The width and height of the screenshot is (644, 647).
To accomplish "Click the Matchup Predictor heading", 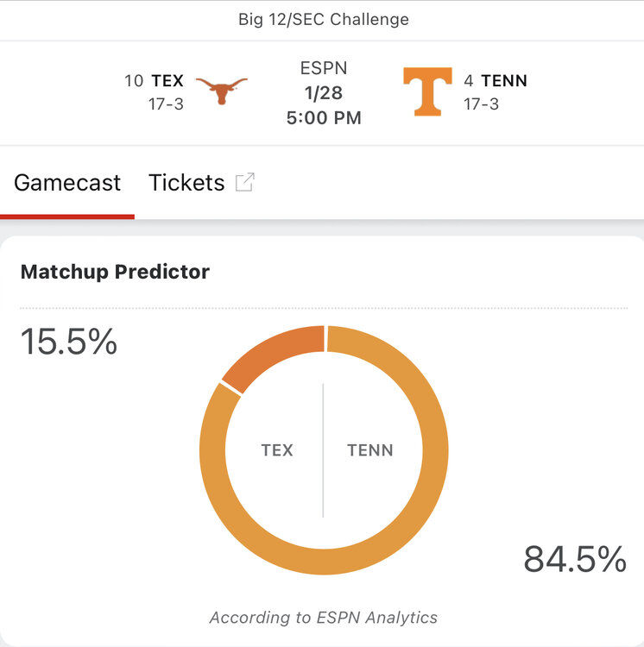I will click(x=115, y=272).
